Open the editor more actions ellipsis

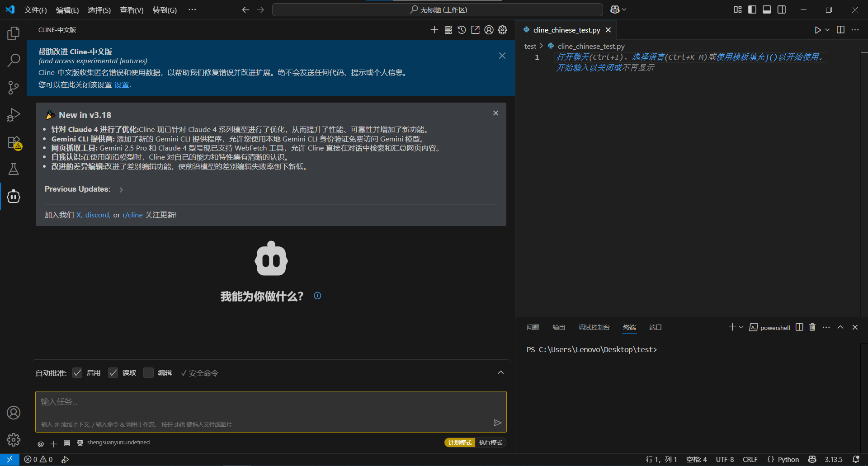[855, 30]
